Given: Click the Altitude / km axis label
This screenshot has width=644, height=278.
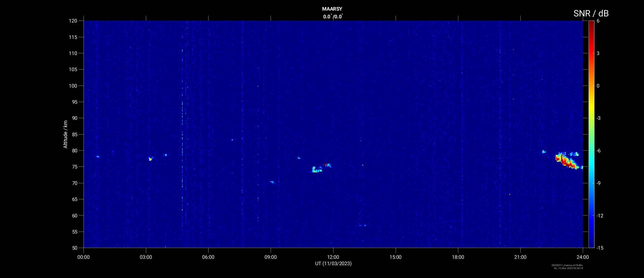Looking at the screenshot, I should click(x=65, y=134).
